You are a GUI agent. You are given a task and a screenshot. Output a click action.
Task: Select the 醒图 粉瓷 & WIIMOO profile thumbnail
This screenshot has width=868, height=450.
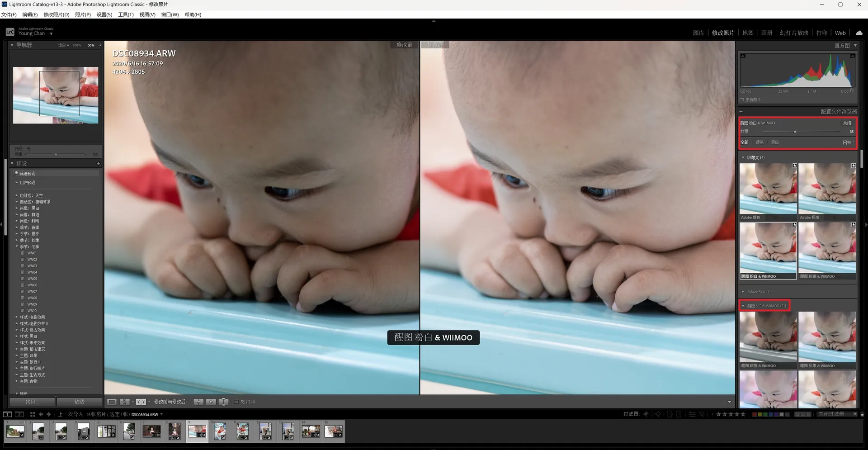[x=827, y=249]
